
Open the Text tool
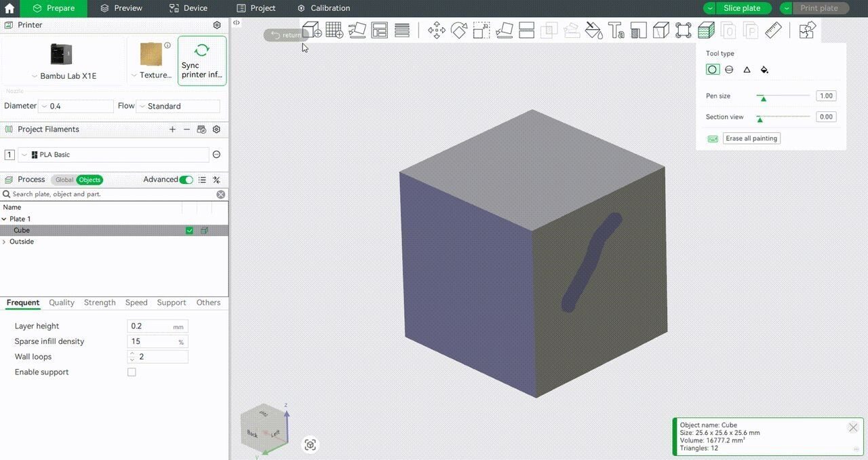click(x=616, y=31)
